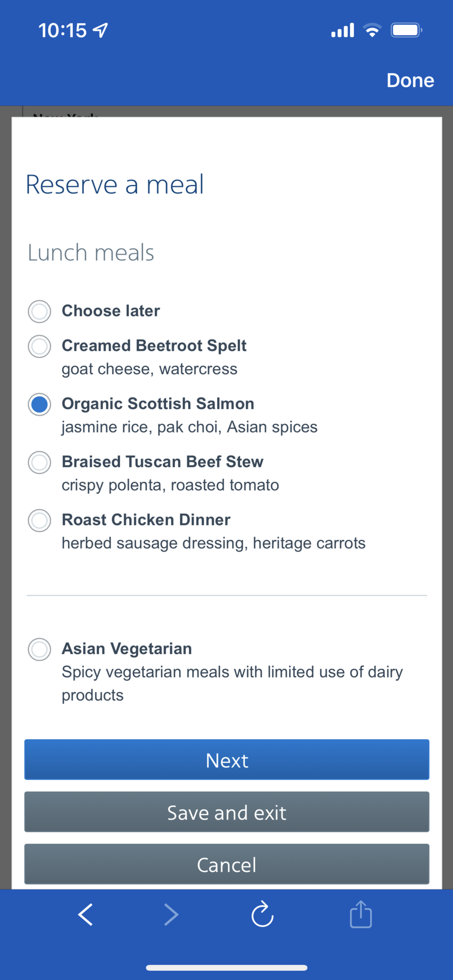Tap the Wi-Fi status icon
This screenshot has width=453, height=980.
[x=372, y=30]
